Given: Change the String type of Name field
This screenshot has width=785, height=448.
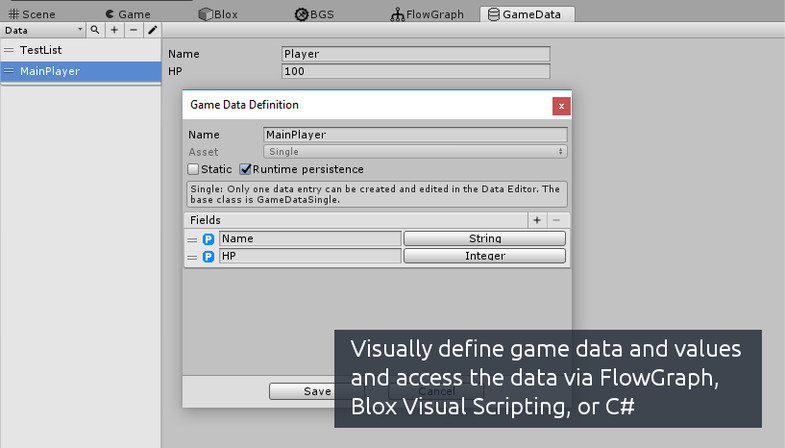Looking at the screenshot, I should pyautogui.click(x=485, y=238).
